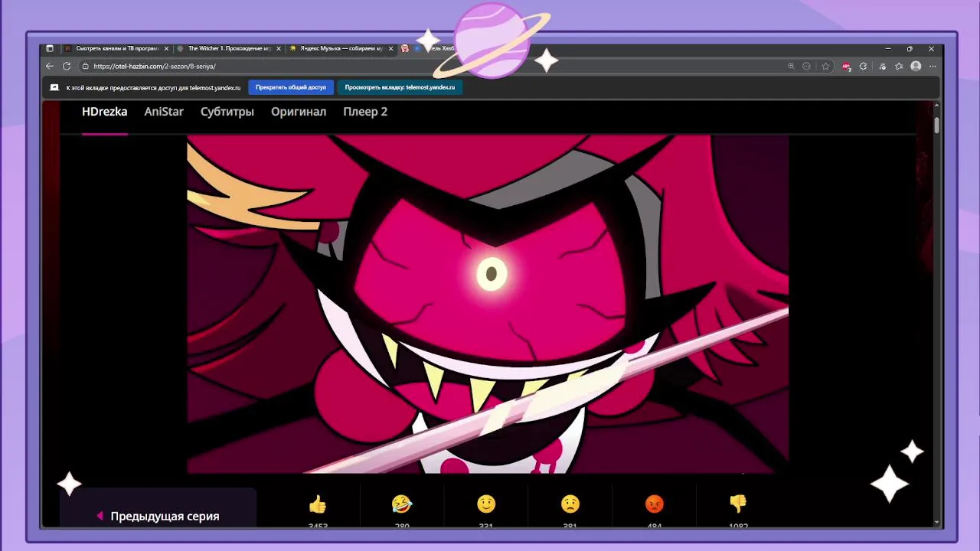Select the Плеер 2 tab
980x551 pixels.
point(365,112)
